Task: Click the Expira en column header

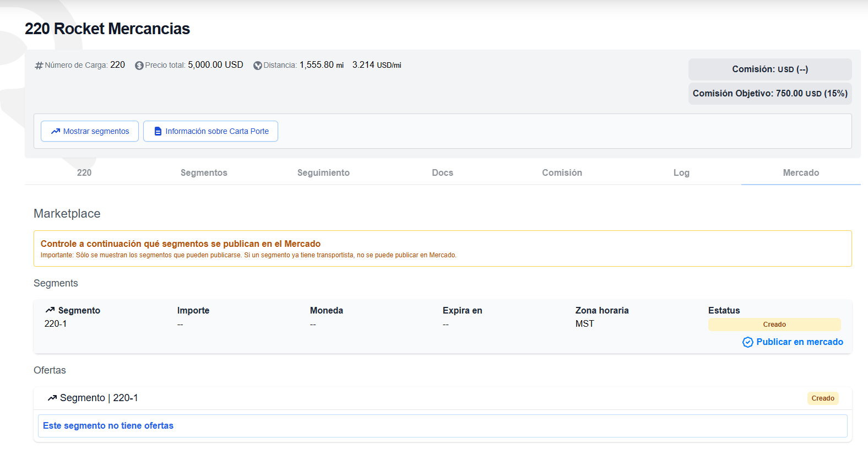Action: click(463, 311)
